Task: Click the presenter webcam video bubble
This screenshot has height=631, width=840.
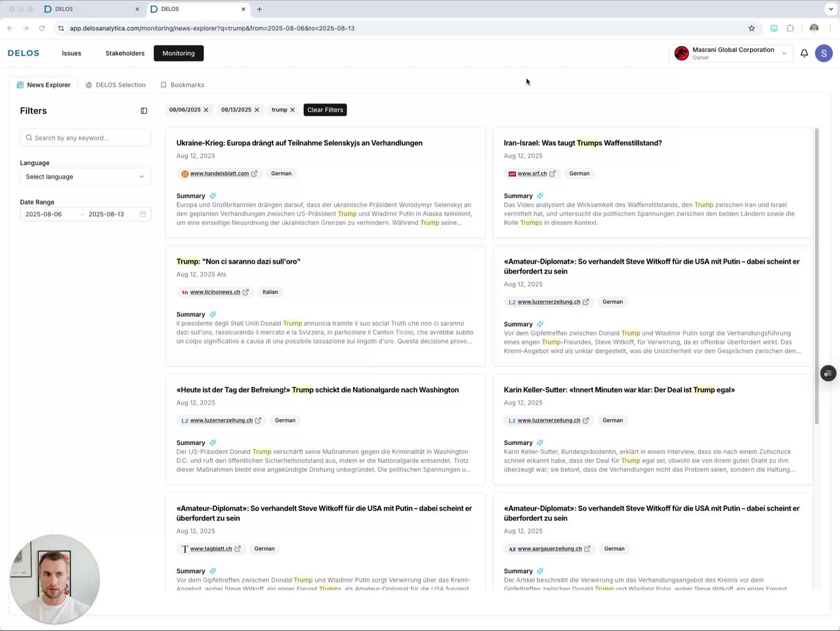Action: coord(55,579)
